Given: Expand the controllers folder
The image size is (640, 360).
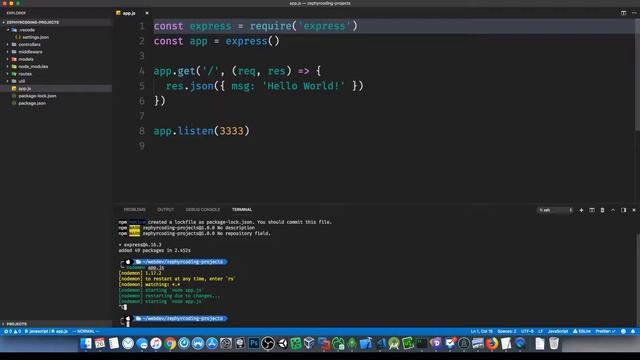Looking at the screenshot, I should click(x=56, y=44).
